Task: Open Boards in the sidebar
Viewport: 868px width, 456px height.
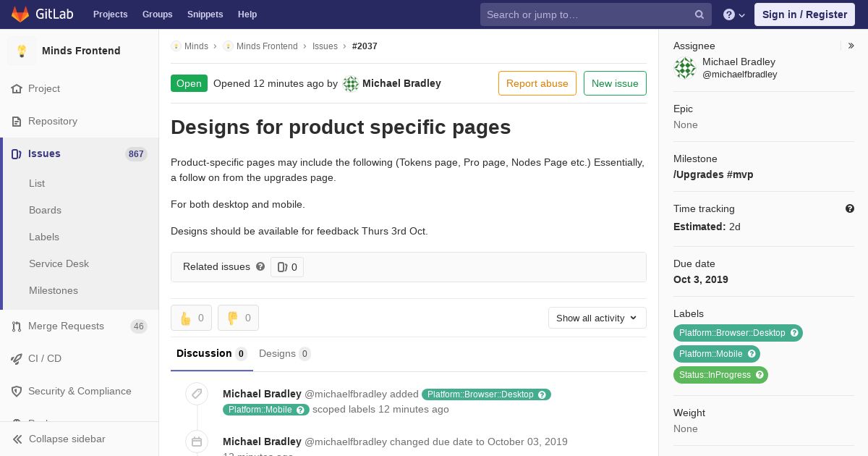Action: tap(45, 210)
